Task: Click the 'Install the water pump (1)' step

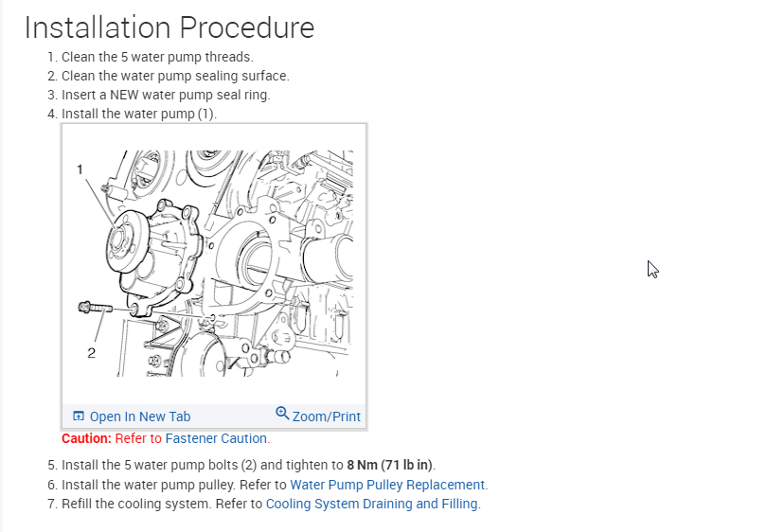Action: coord(139,114)
